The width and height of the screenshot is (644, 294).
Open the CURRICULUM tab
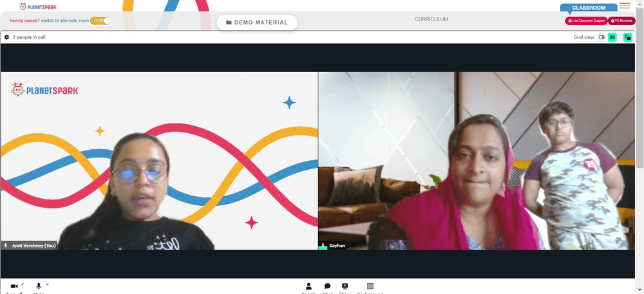[x=431, y=19]
